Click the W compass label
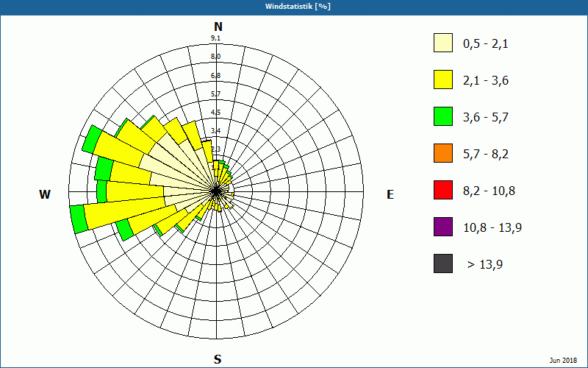The width and height of the screenshot is (588, 368). [x=45, y=194]
